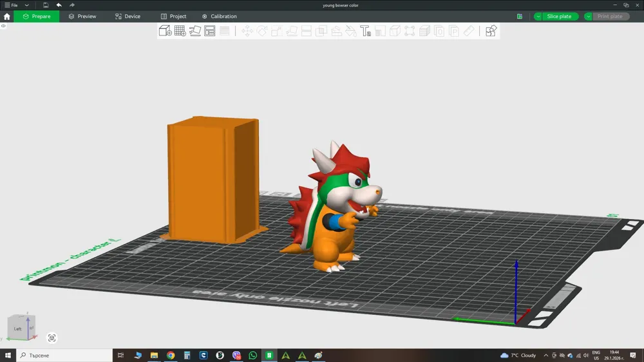
Task: Select the Bowser model on the plate
Action: click(x=335, y=207)
